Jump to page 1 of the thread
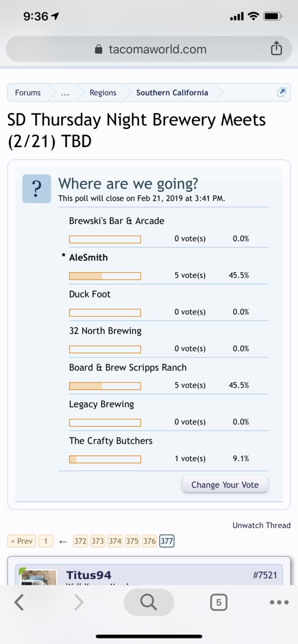298x644 pixels. 45,541
